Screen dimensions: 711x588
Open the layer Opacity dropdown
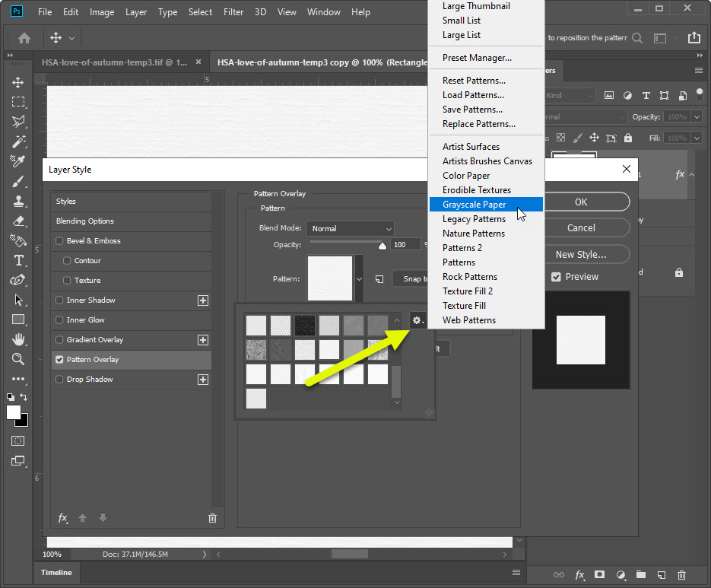click(697, 116)
